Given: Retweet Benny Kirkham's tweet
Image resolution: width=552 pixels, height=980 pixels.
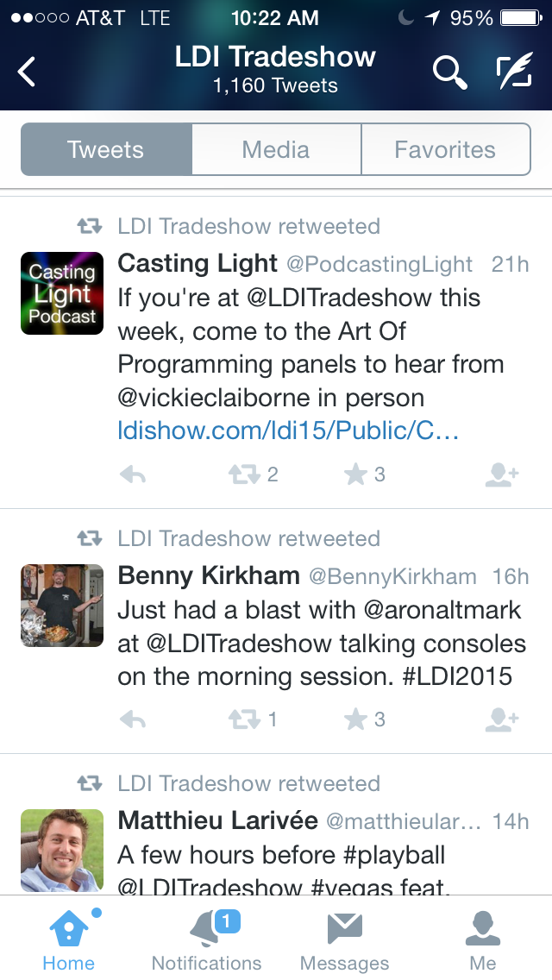Looking at the screenshot, I should coord(244,719).
